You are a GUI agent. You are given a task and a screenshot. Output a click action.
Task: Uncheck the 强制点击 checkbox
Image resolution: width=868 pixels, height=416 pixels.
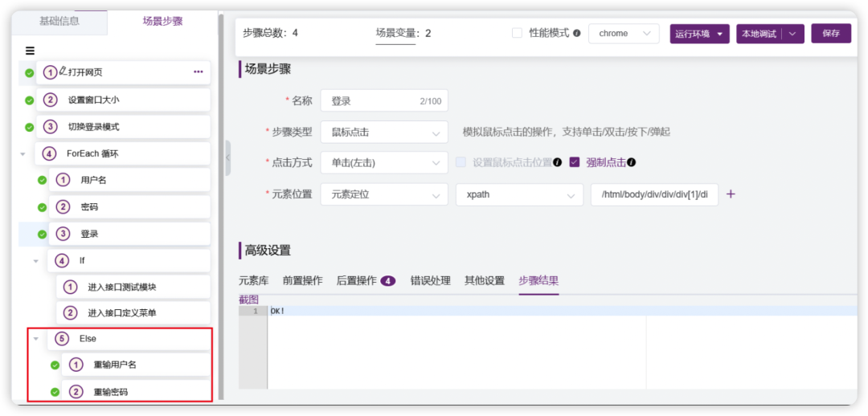[575, 163]
